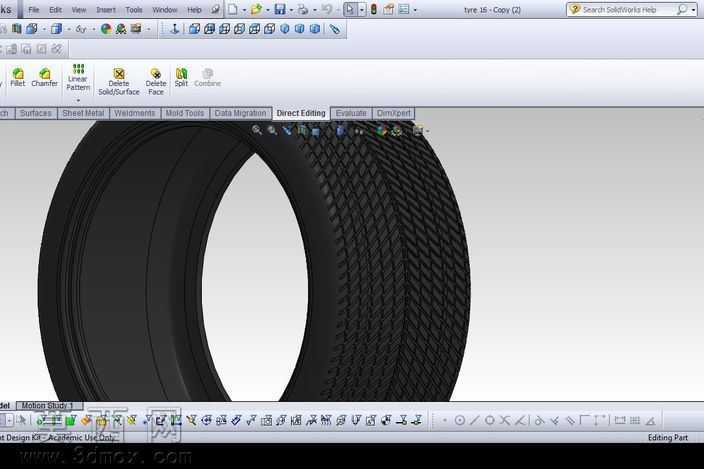Click the measuring tape icon
Image resolution: width=704 pixels, height=469 pixels.
(x=334, y=29)
